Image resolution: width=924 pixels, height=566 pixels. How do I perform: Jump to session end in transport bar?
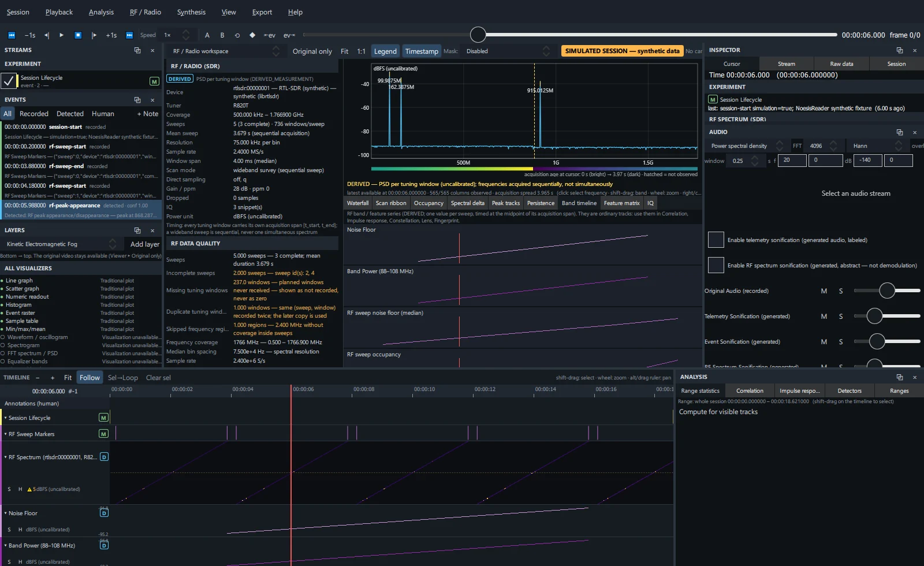(129, 35)
